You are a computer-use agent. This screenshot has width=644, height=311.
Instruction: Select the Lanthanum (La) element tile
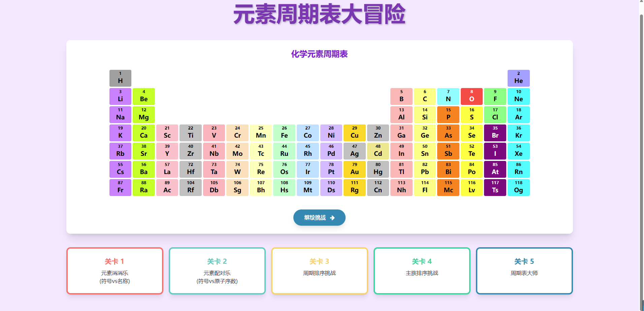tap(167, 169)
